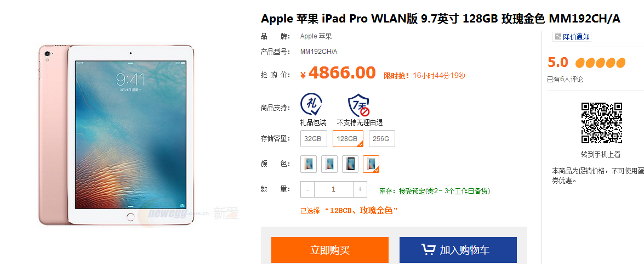Click the 7-day no-return shield icon
This screenshot has height=264, width=644.
click(359, 105)
